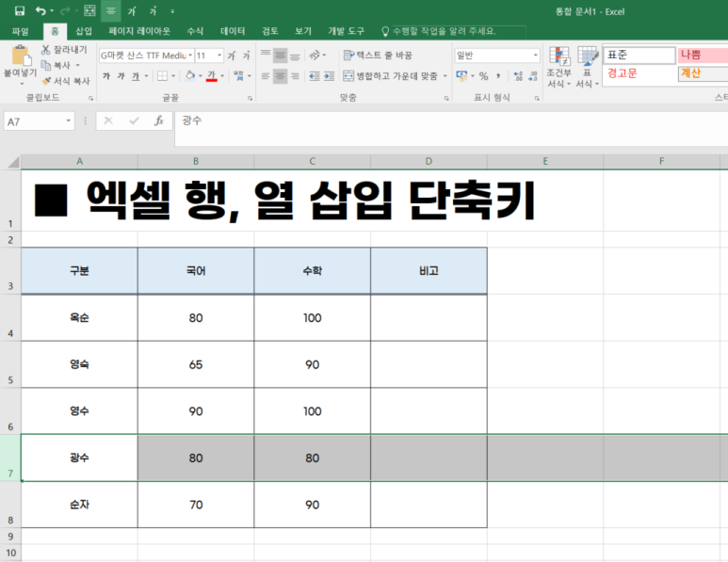
Task: Select the row 4 header
Action: point(10,318)
